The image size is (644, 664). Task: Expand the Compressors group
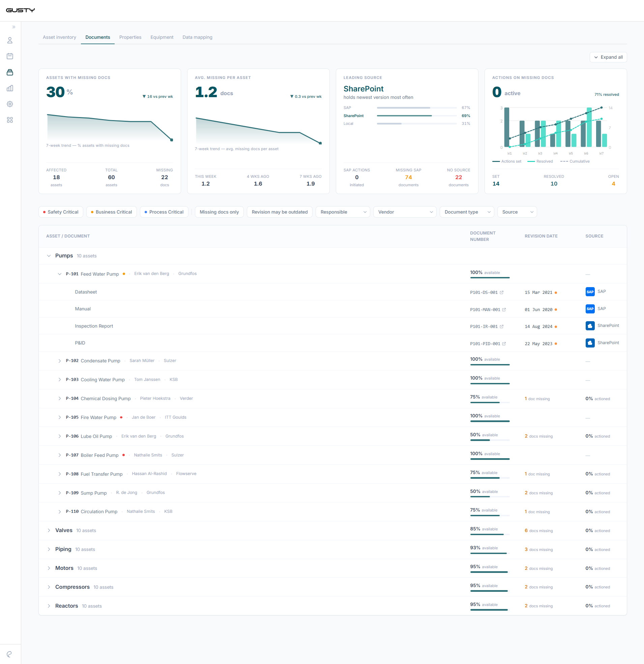coord(49,587)
